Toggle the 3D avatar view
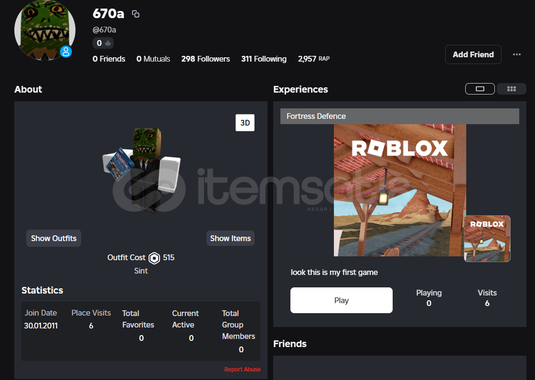This screenshot has height=380, width=535. (245, 123)
